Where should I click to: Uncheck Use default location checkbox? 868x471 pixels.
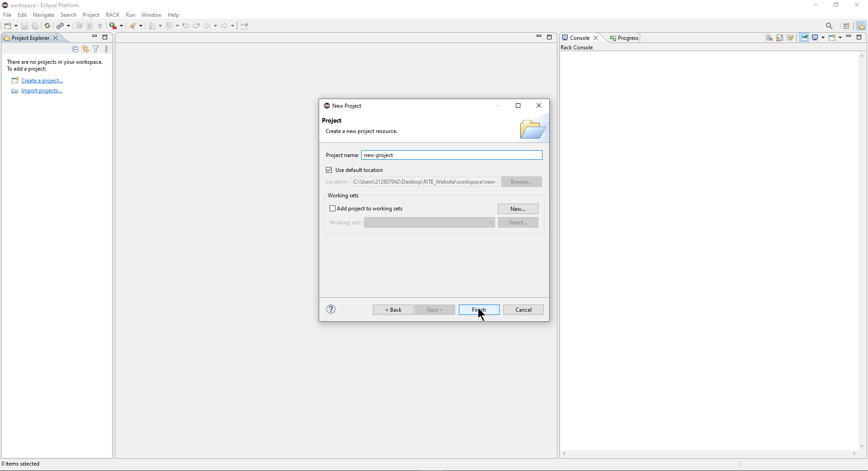[329, 170]
